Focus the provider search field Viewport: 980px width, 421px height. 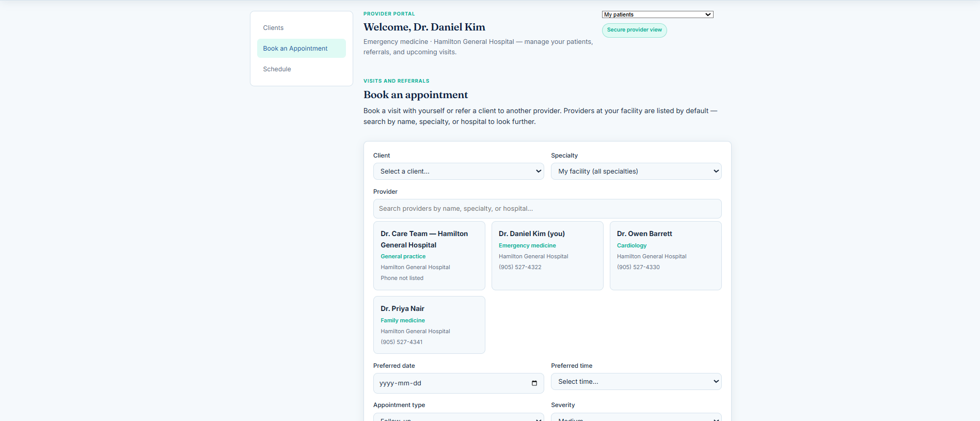[x=547, y=209]
